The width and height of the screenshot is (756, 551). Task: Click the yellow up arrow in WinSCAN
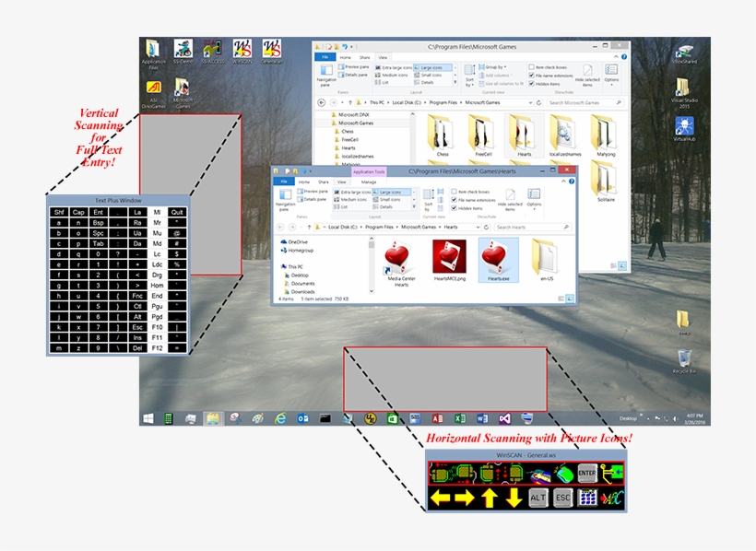click(490, 498)
